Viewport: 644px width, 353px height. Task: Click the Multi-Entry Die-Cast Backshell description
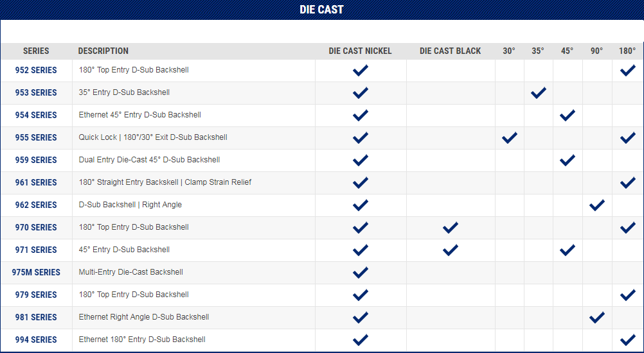[x=130, y=272]
